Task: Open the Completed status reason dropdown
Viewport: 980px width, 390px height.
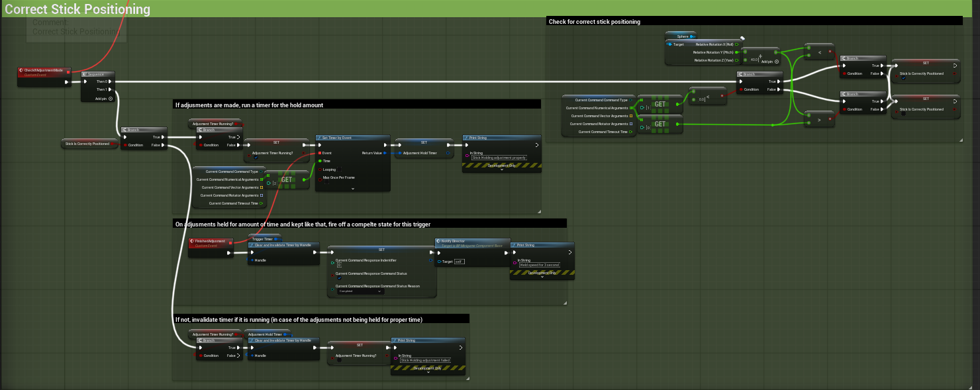Action: click(x=361, y=291)
